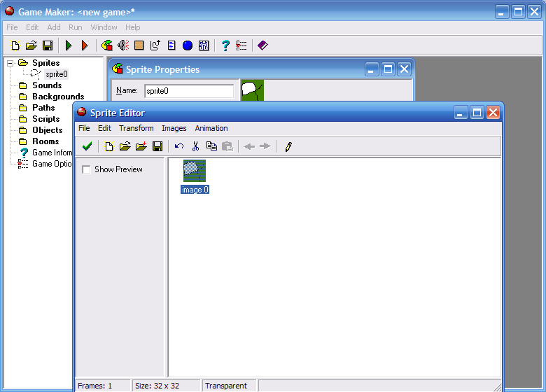Open an existing game file
546x392 pixels.
point(31,45)
